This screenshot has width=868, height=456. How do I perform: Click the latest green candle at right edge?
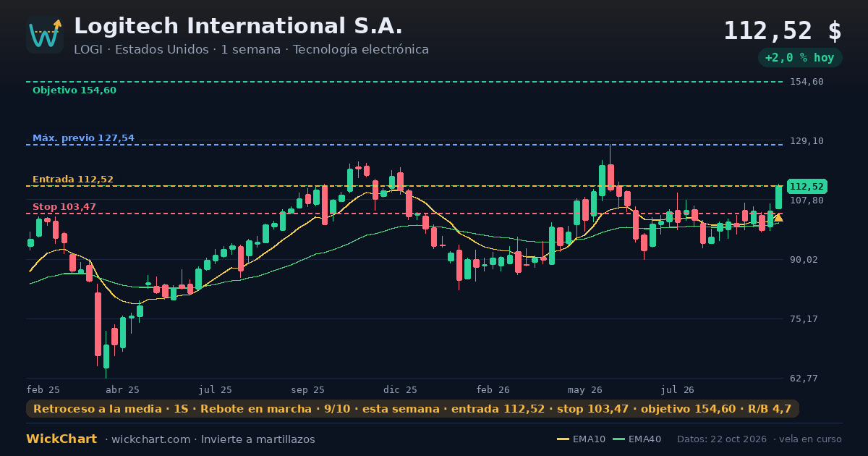click(778, 198)
